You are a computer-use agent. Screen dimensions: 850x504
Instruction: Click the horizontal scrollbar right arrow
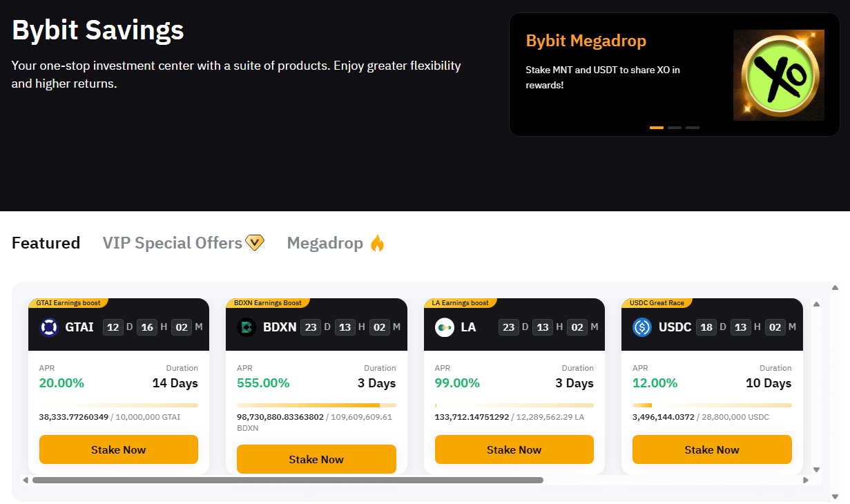tap(806, 479)
